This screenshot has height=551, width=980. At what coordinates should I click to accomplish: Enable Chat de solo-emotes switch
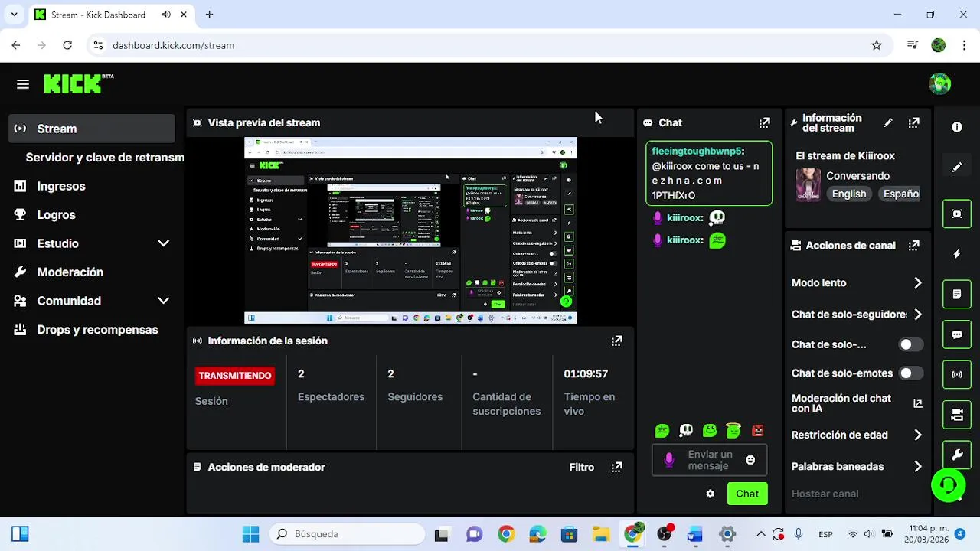pyautogui.click(x=911, y=373)
